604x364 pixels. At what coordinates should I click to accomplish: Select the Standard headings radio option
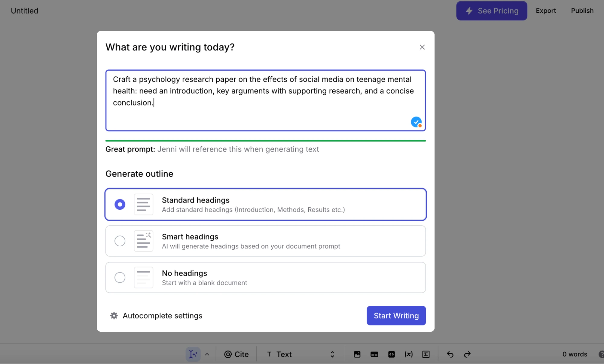pos(120,204)
